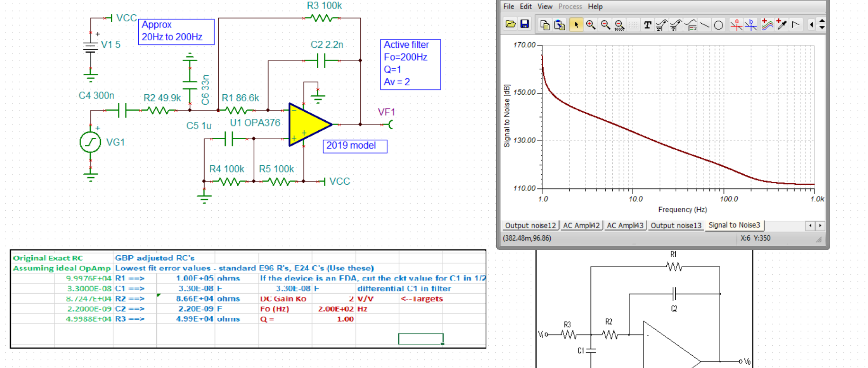Copy the diagram using the Copy icon
This screenshot has width=868, height=368.
(x=545, y=25)
